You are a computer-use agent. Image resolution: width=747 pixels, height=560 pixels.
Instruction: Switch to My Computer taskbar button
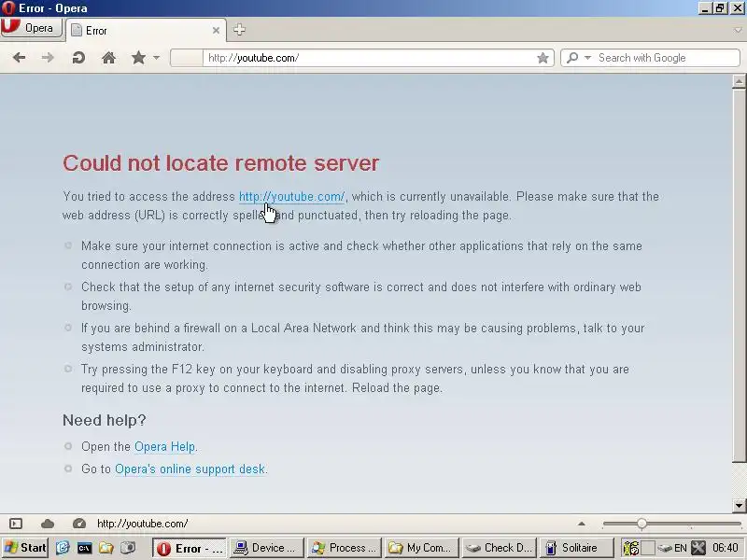click(x=421, y=548)
